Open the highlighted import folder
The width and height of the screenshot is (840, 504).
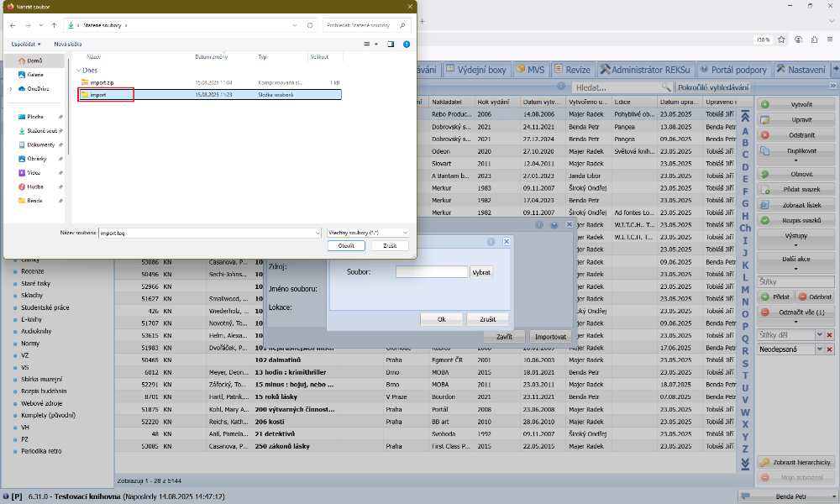[x=98, y=95]
